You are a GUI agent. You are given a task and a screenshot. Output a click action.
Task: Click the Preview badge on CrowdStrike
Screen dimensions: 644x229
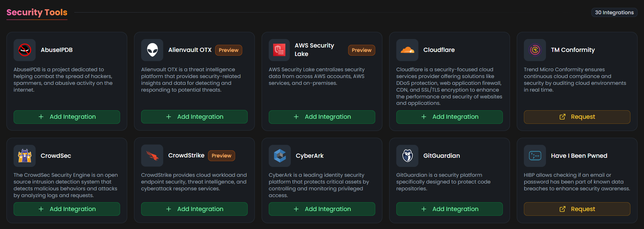click(x=222, y=156)
